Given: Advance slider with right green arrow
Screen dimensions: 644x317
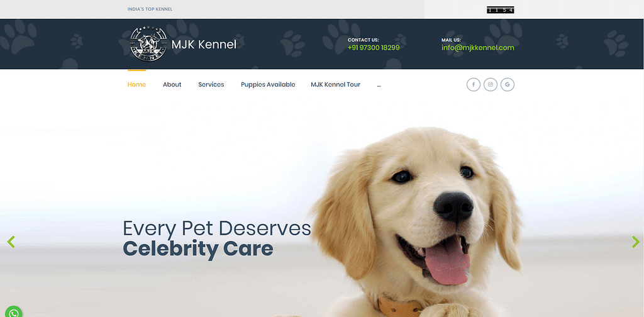Looking at the screenshot, I should tap(635, 242).
